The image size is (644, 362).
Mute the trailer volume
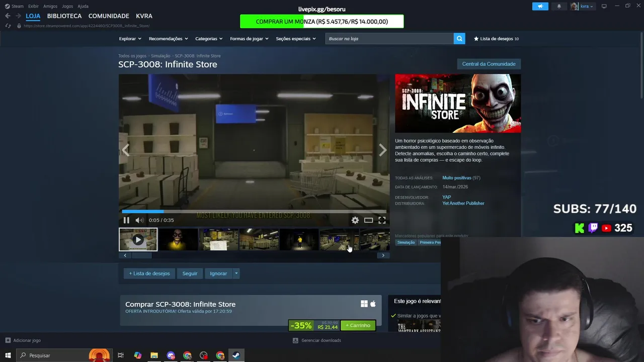tap(139, 220)
